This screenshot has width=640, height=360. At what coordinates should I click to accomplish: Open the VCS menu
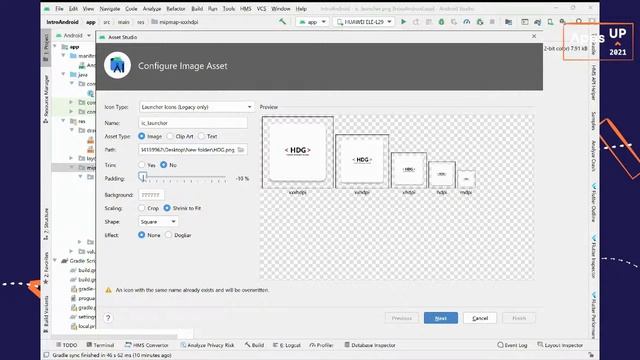(x=261, y=9)
